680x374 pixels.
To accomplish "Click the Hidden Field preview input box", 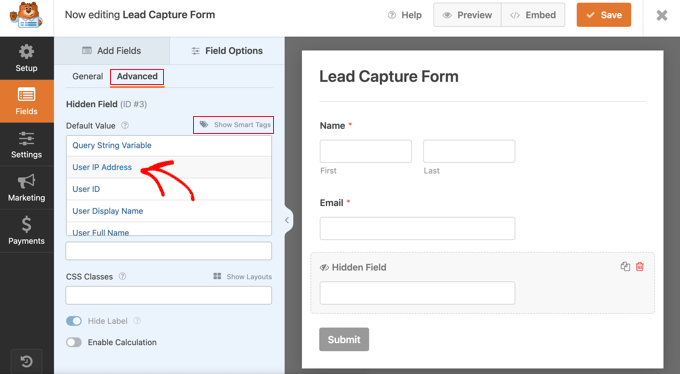I will click(x=418, y=293).
